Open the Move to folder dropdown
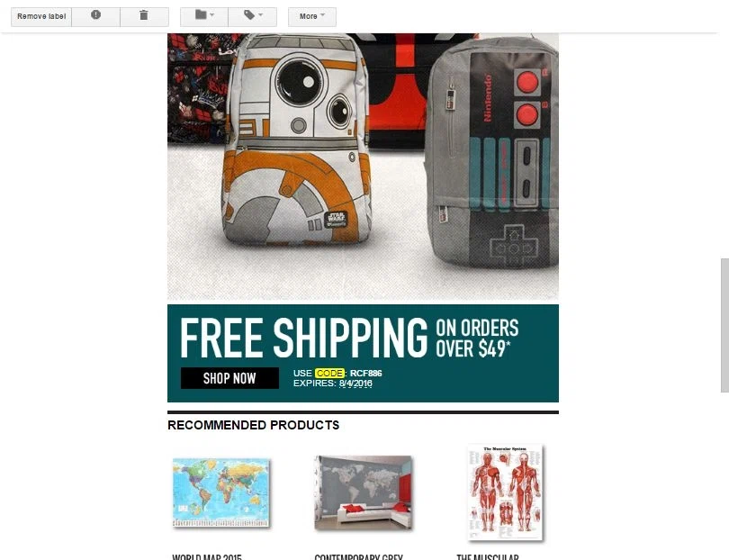This screenshot has height=560, width=729. [204, 16]
